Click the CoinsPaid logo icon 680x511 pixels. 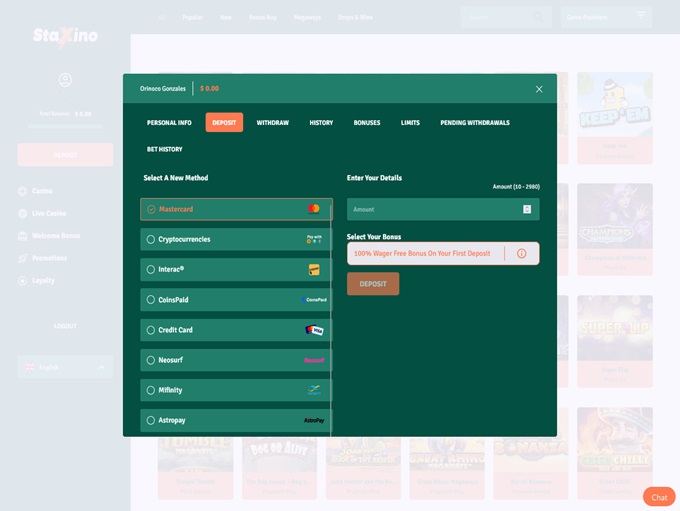(315, 300)
